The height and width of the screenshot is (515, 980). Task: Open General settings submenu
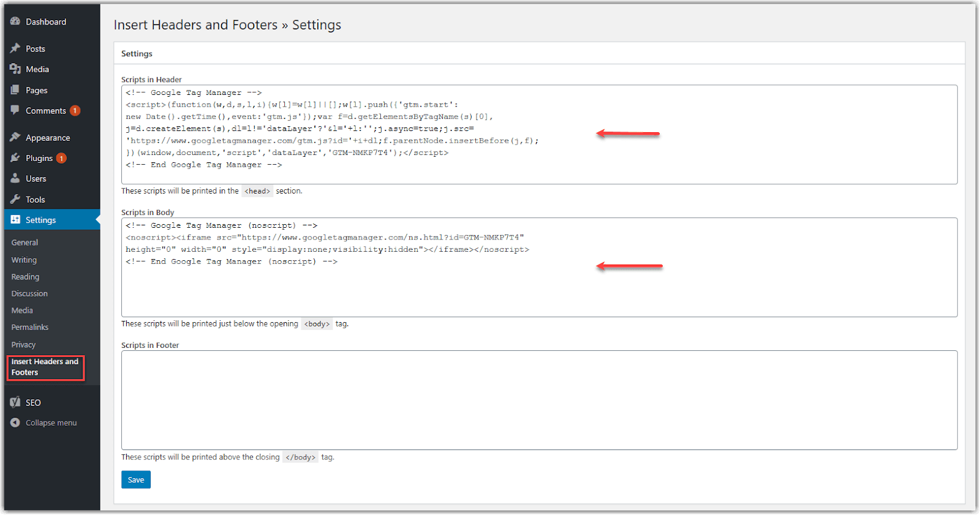point(24,242)
